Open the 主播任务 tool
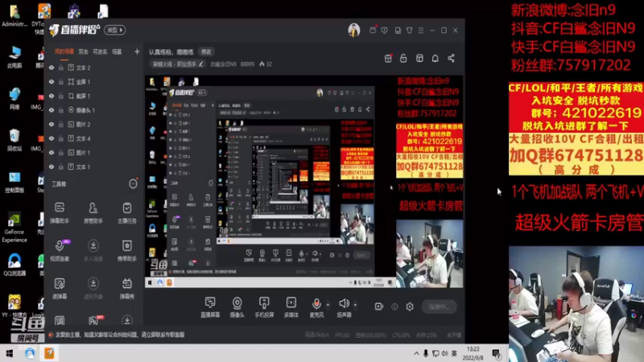This screenshot has width=644, height=362. click(x=127, y=212)
